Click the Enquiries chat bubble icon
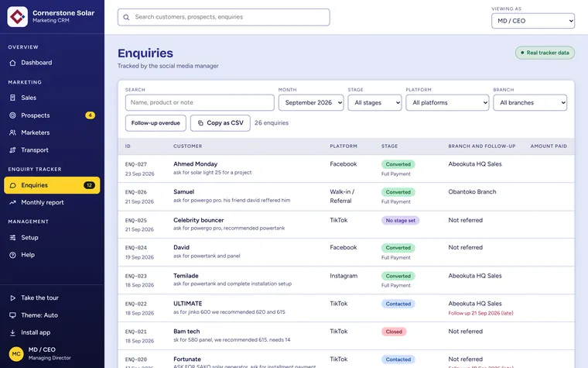The image size is (588, 368). 12,185
